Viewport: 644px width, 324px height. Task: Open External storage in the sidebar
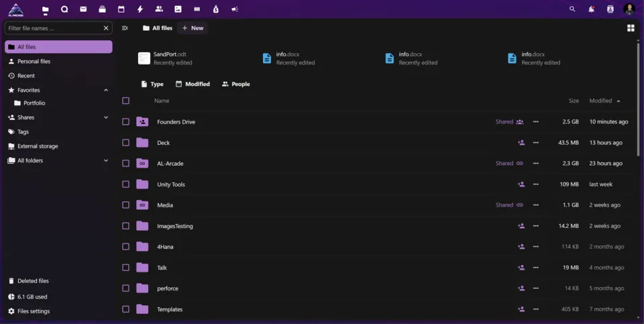[58, 146]
